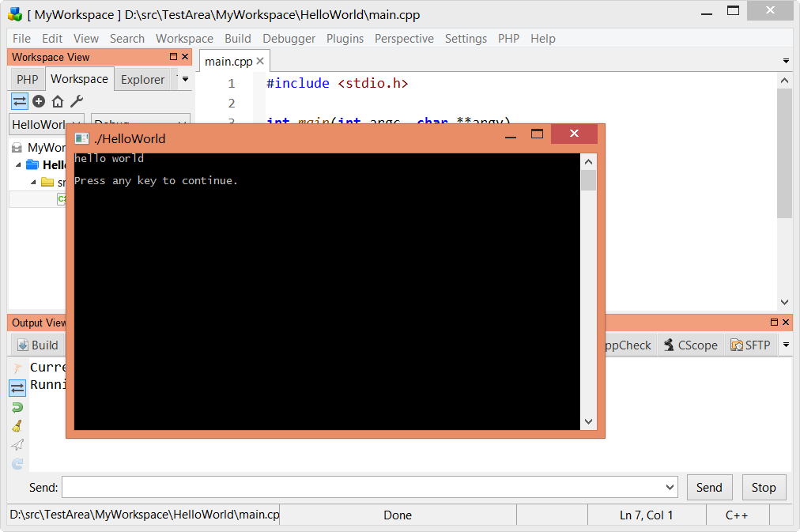Switch to the Explorer tab
The height and width of the screenshot is (532, 800).
click(x=143, y=80)
